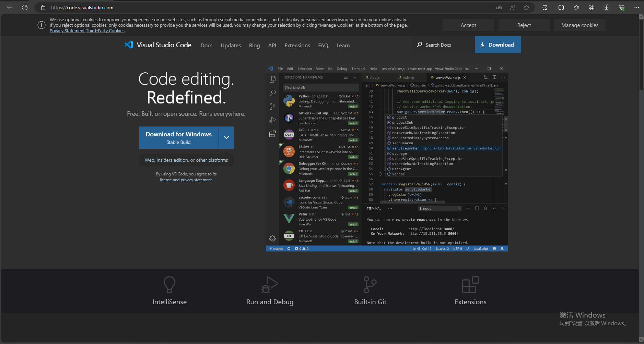This screenshot has height=344, width=644.
Task: Open the Extensions navigation item
Action: (297, 45)
